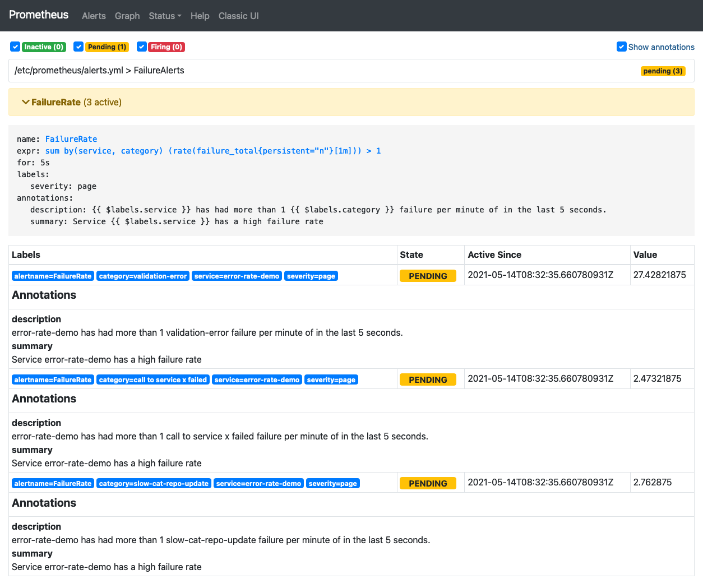Toggle the Inactive (0) filter checkbox
Image resolution: width=703 pixels, height=588 pixels.
pyautogui.click(x=15, y=47)
